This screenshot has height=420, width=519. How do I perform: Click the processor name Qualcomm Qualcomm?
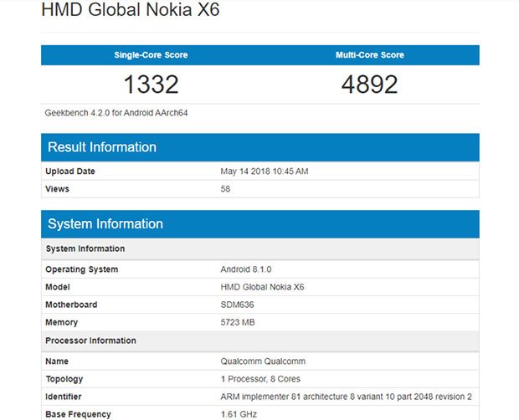click(262, 361)
